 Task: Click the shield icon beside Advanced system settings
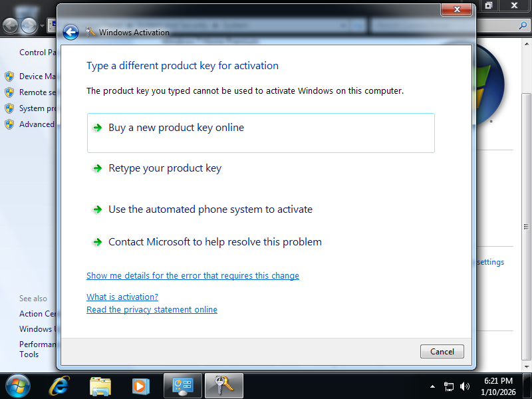point(9,124)
